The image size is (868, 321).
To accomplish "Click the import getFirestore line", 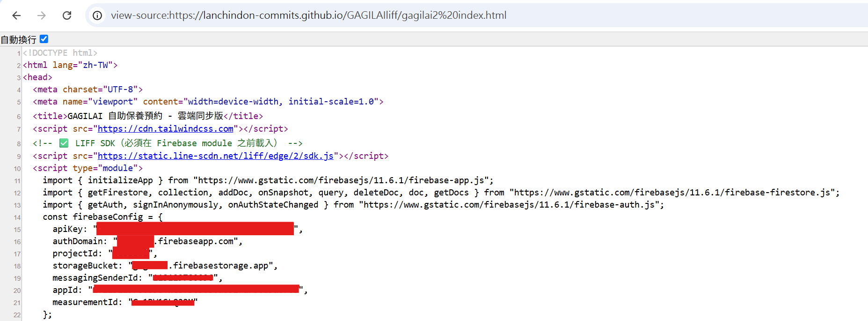I will pyautogui.click(x=441, y=193).
